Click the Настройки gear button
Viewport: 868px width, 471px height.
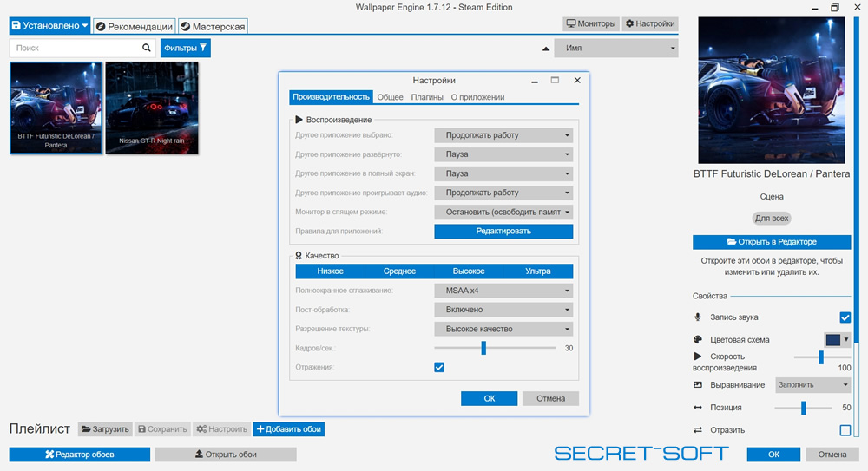pyautogui.click(x=650, y=23)
